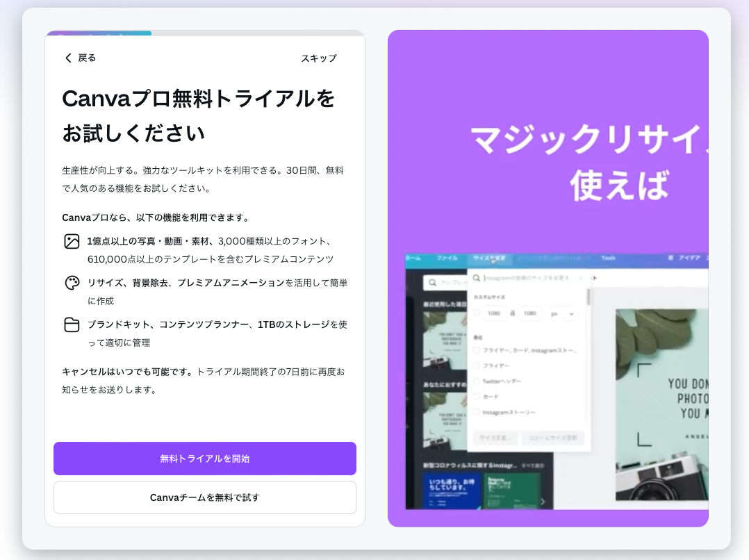Click the camera photo design canvas in promo

click(662, 404)
